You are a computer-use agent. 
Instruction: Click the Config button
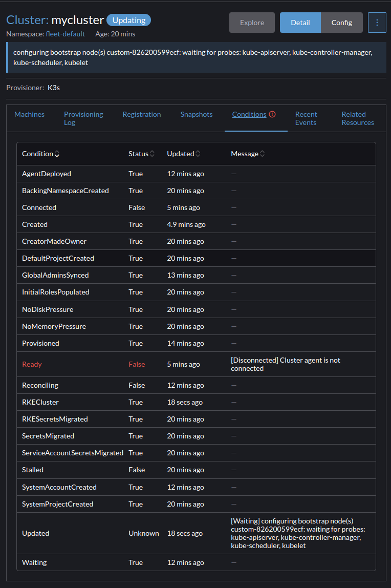coord(342,23)
